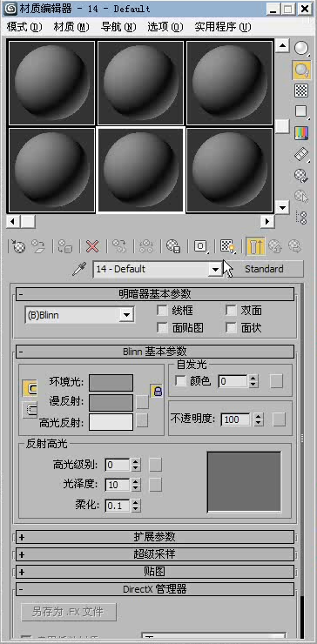Click Show Map in Viewport icon
This screenshot has height=644, width=317.
(227, 246)
